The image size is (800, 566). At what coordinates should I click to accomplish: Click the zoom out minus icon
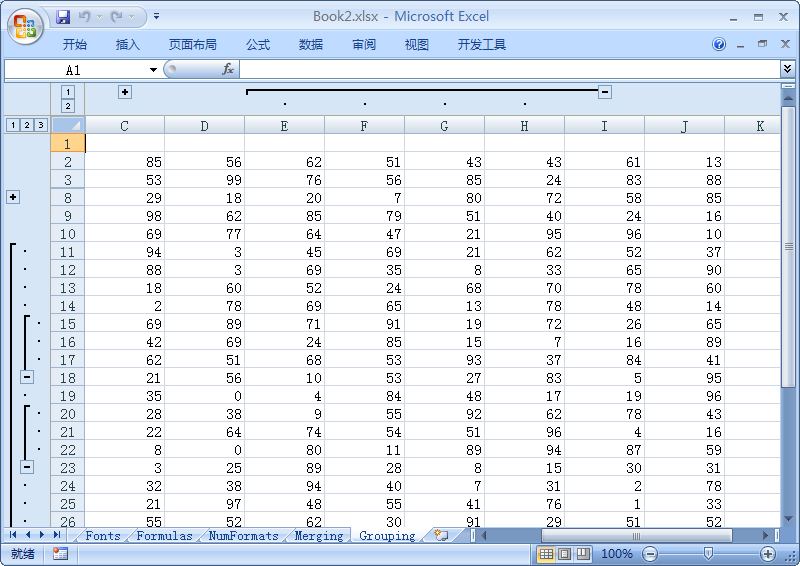[650, 554]
